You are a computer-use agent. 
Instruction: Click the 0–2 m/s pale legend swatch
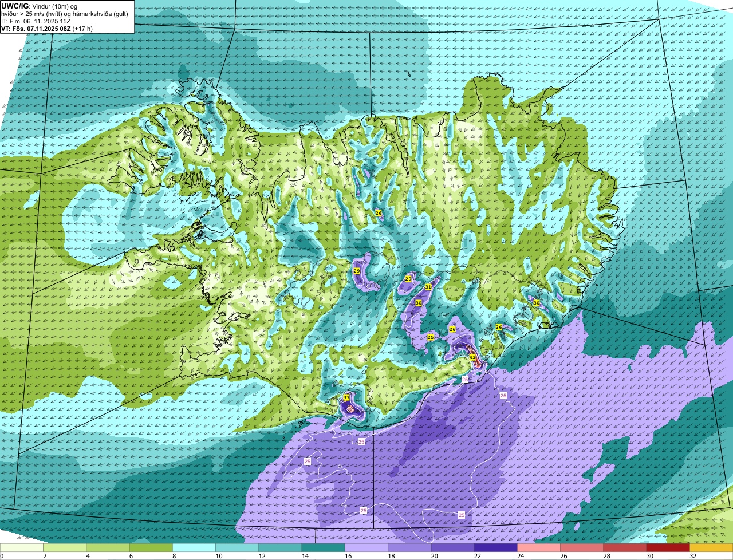(x=21, y=548)
